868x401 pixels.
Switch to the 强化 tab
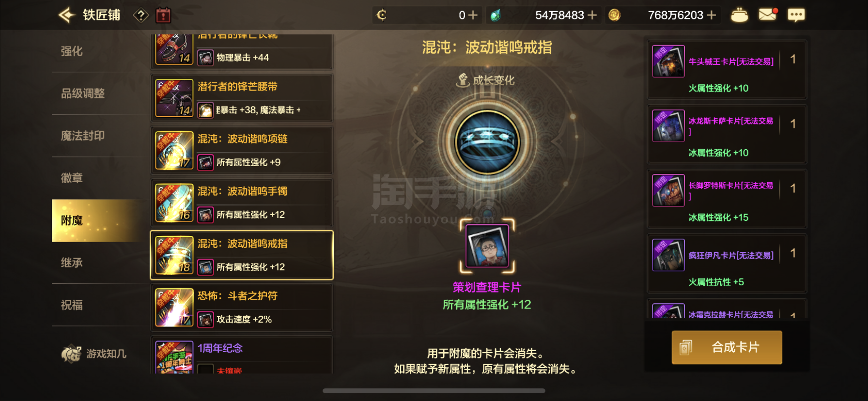click(72, 51)
